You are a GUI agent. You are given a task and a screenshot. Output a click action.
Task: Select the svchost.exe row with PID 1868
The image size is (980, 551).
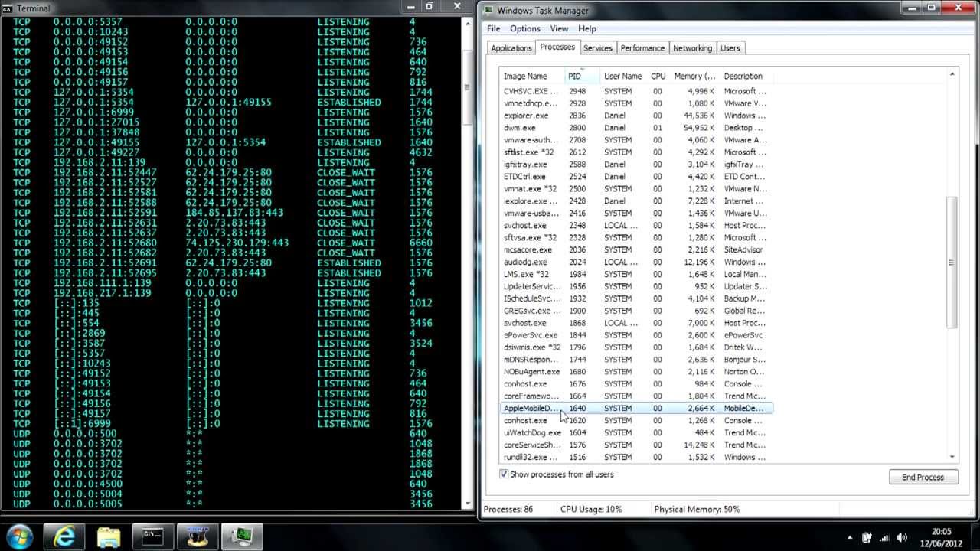pos(636,323)
